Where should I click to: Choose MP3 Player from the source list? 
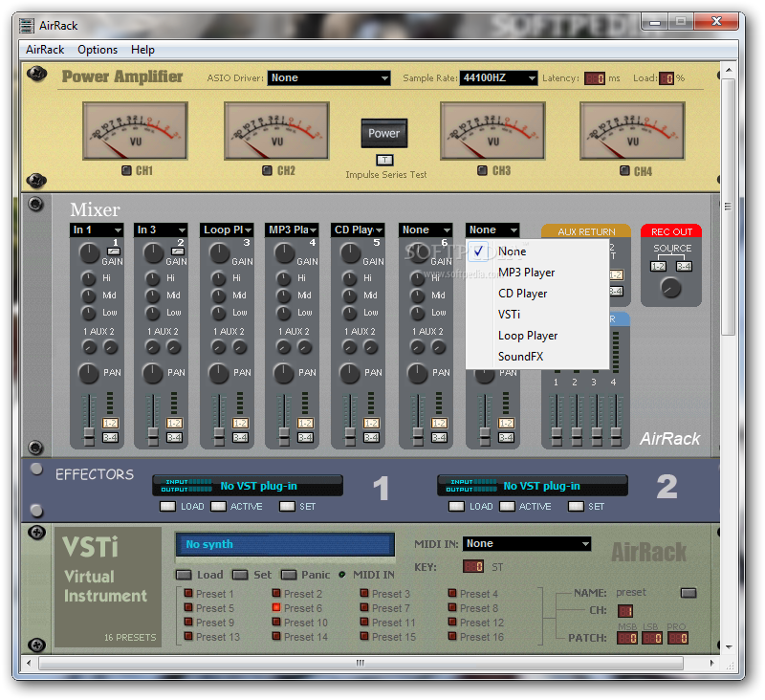537,273
